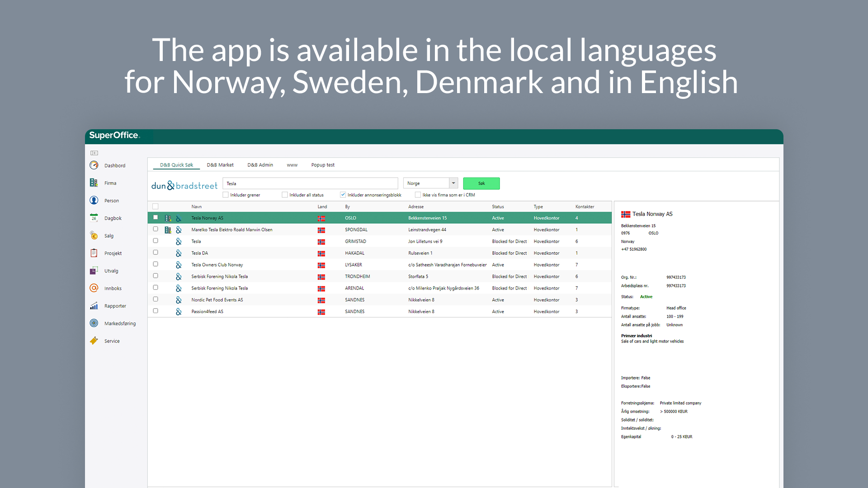
Task: Open the Markedsføring target icon
Action: click(x=94, y=324)
